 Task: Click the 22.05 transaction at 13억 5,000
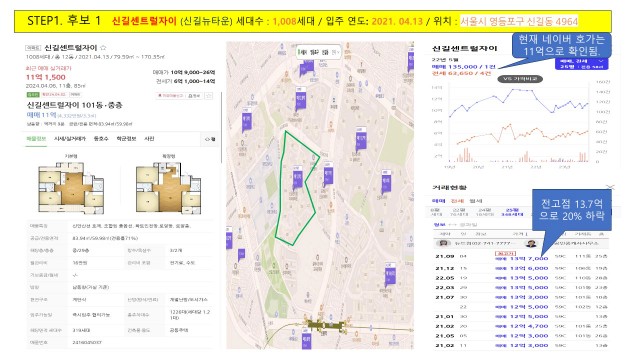click(x=521, y=278)
